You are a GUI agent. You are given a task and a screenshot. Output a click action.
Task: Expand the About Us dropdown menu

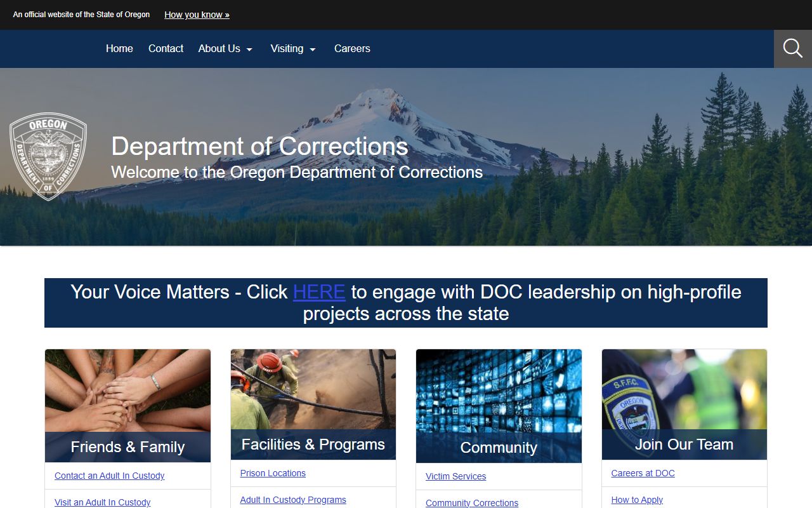226,48
